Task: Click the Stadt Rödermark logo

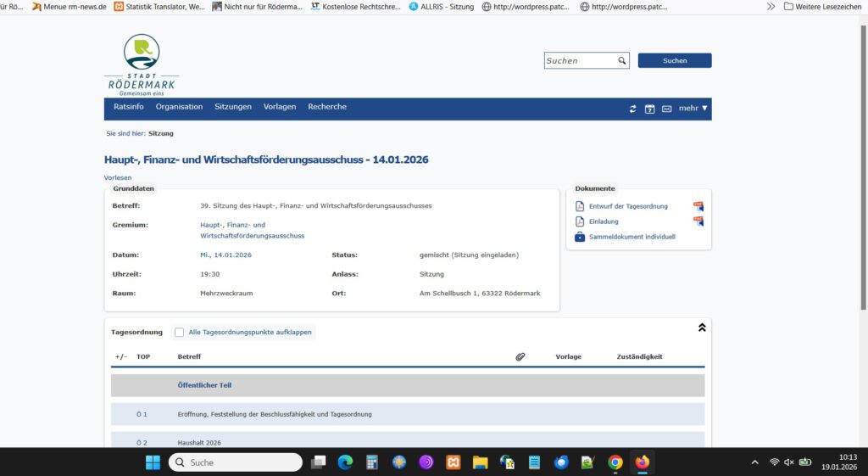Action: coord(142,64)
